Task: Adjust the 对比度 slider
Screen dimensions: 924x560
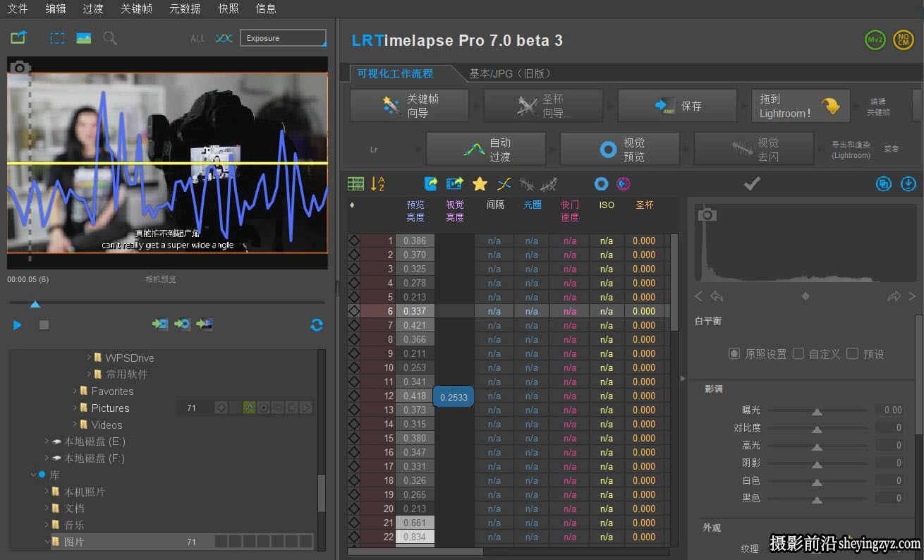Action: [x=817, y=428]
